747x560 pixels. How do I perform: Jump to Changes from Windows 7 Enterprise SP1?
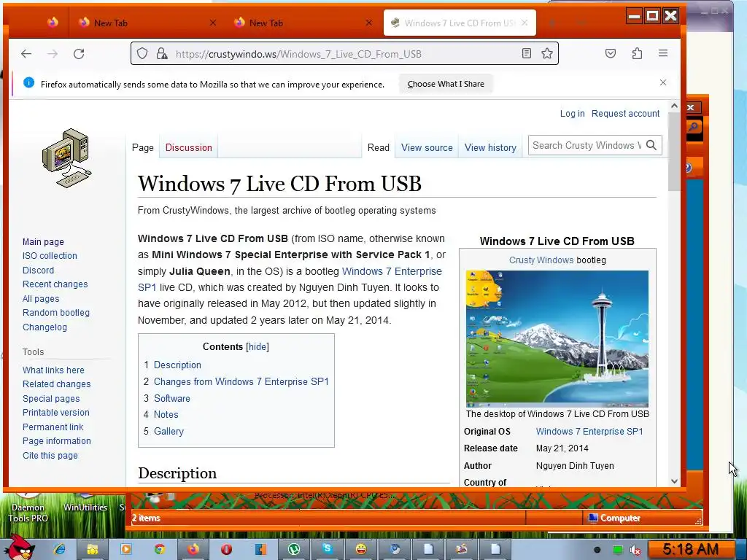[x=241, y=382]
